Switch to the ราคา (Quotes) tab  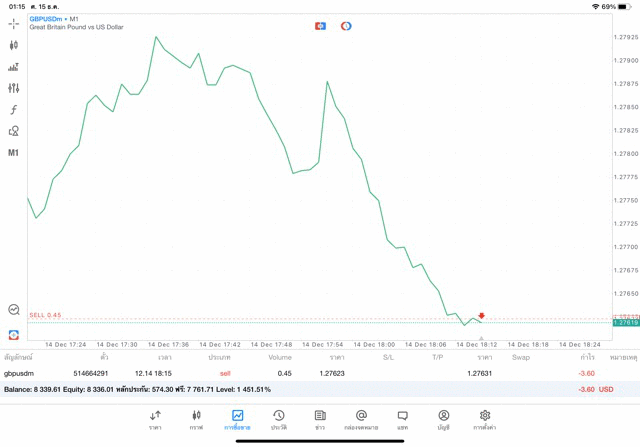coord(155,419)
